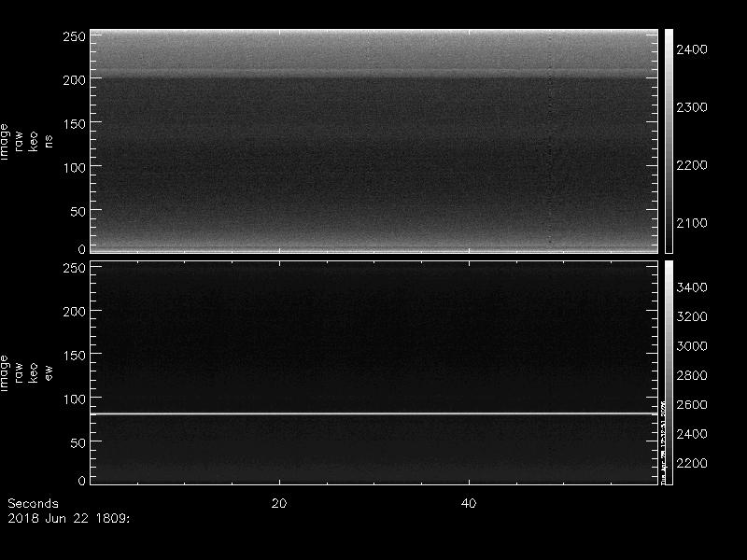The image size is (747, 560).
Task: Select the 2400 value on the bottom colorbar
Action: [x=692, y=434]
